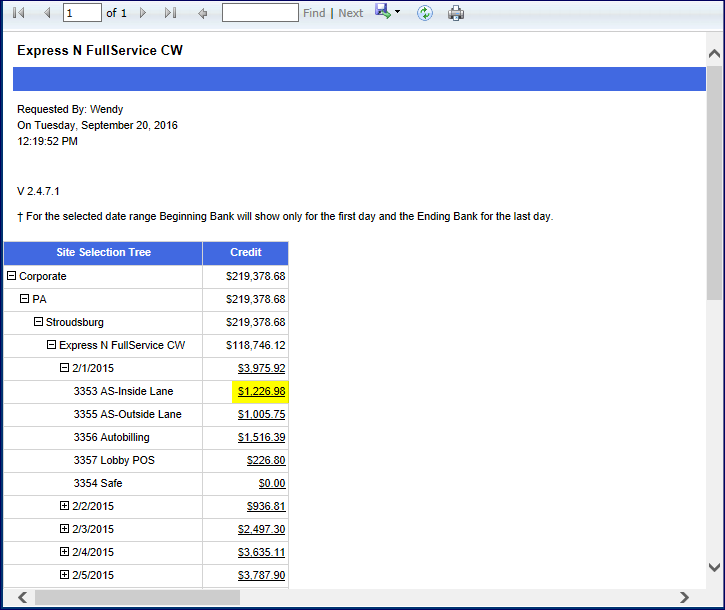Open the Autobilling $1,516.39 credit link
Viewport: 725px width, 610px height.
tap(261, 437)
